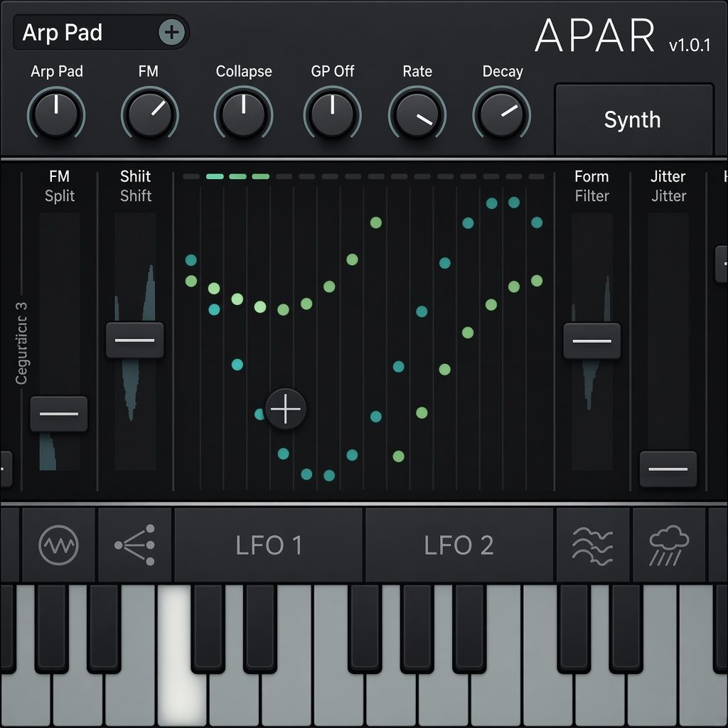Switch to the LFO 1 tab
This screenshot has width=728, height=728.
(x=268, y=545)
